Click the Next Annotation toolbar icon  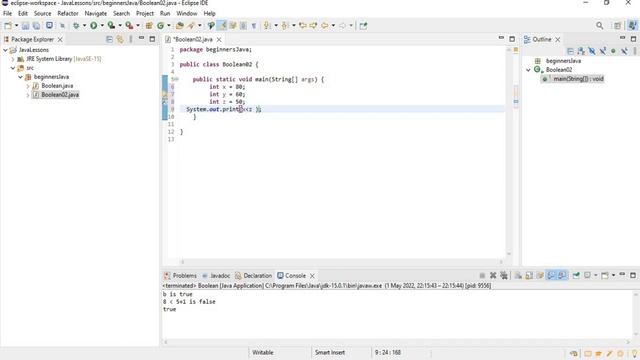(x=267, y=25)
